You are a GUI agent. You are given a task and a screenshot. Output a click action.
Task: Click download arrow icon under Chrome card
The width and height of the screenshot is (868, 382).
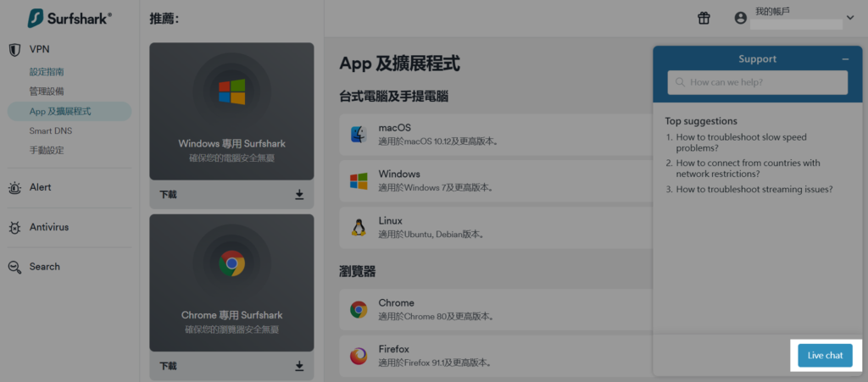(x=299, y=366)
